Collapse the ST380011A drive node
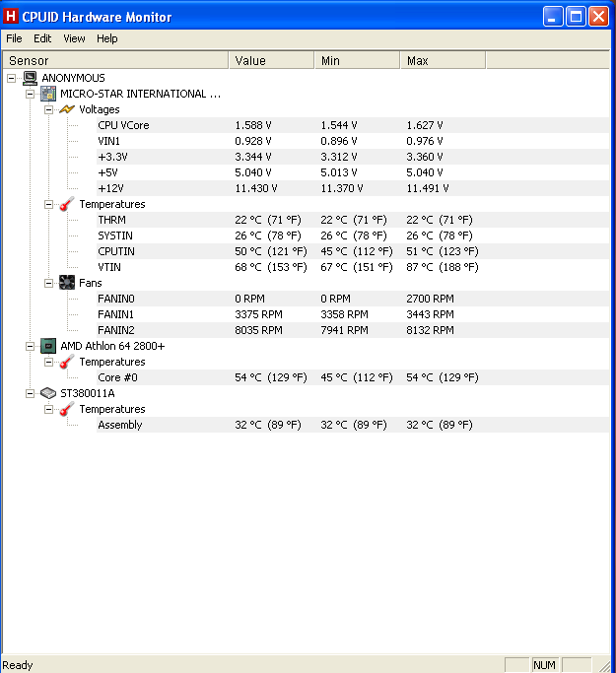The image size is (616, 673). coord(30,393)
